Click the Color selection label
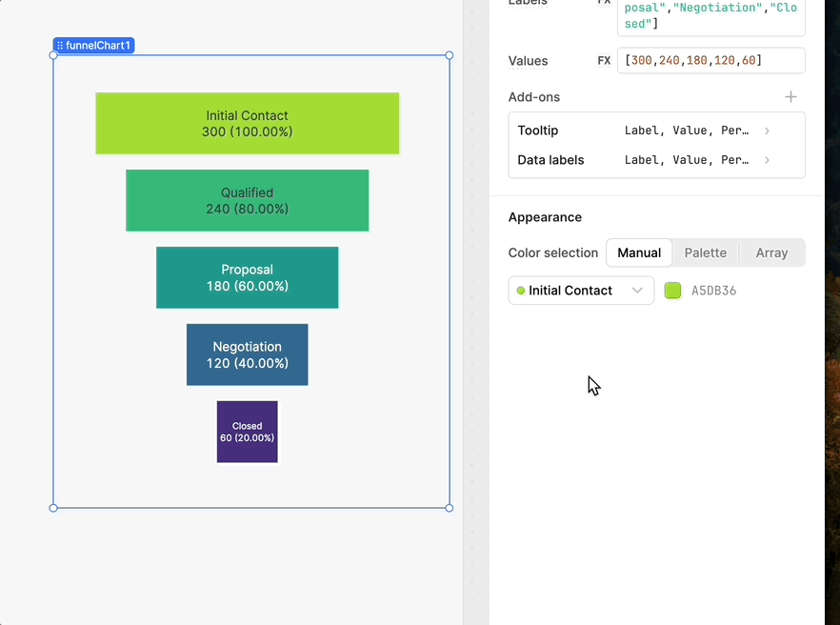Screen dimensions: 840x625 552,253
